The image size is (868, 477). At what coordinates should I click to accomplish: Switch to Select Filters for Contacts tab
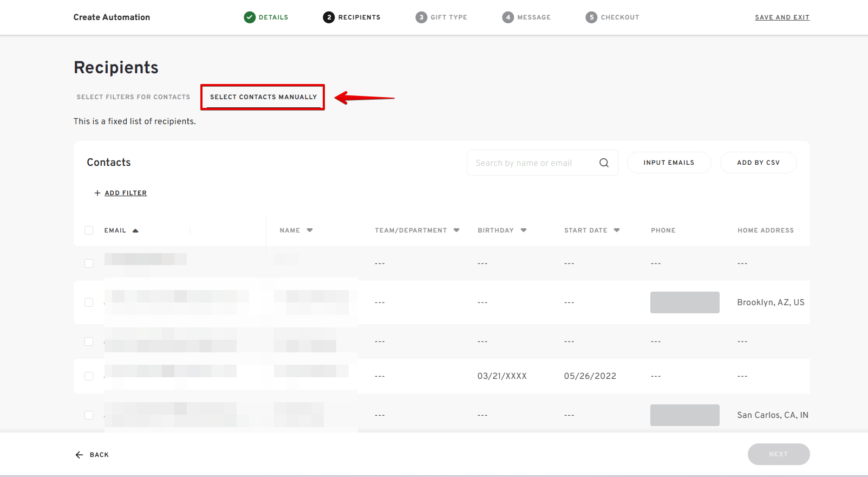pyautogui.click(x=133, y=97)
